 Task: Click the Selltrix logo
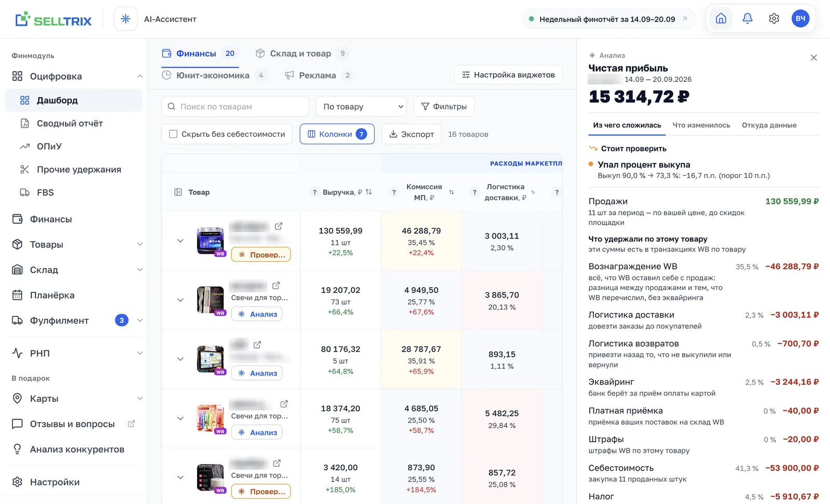click(x=53, y=20)
